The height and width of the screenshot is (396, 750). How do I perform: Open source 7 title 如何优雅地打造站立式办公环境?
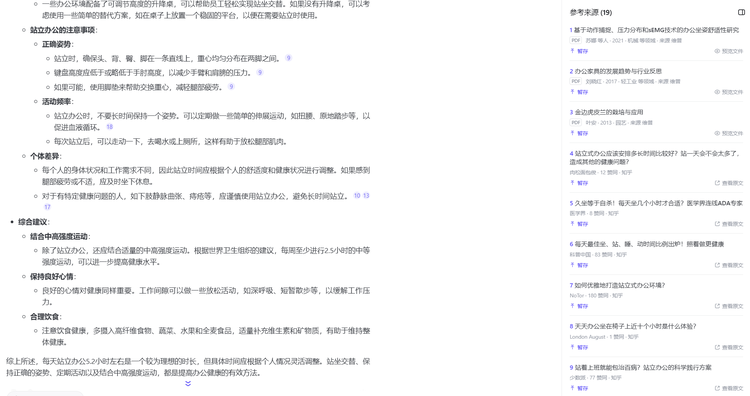click(619, 285)
